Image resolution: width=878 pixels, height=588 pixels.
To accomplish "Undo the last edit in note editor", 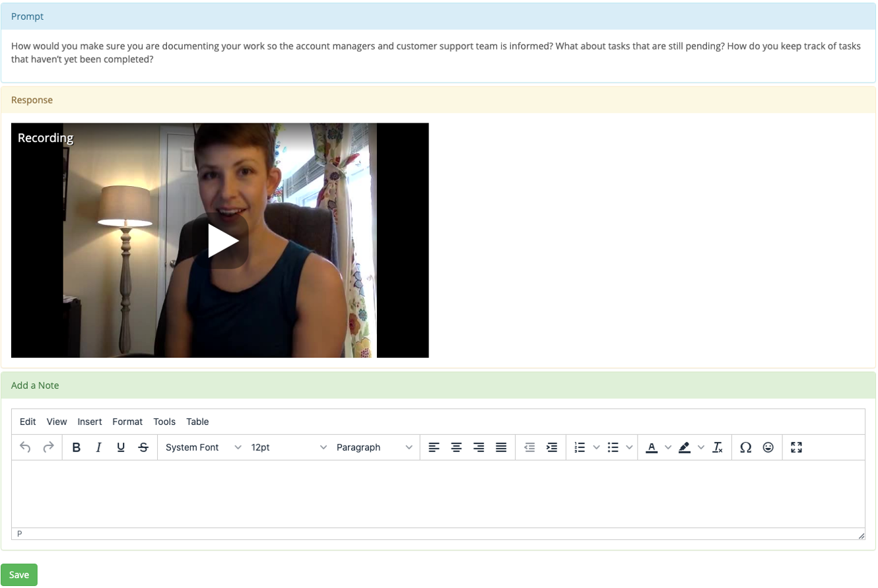I will click(x=26, y=447).
